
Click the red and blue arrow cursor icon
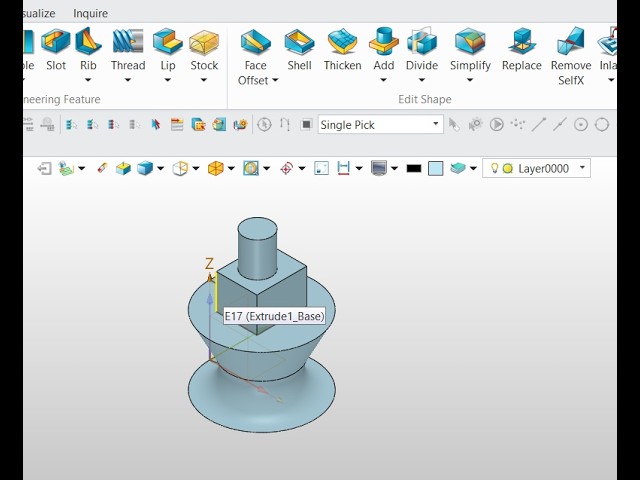[156, 124]
